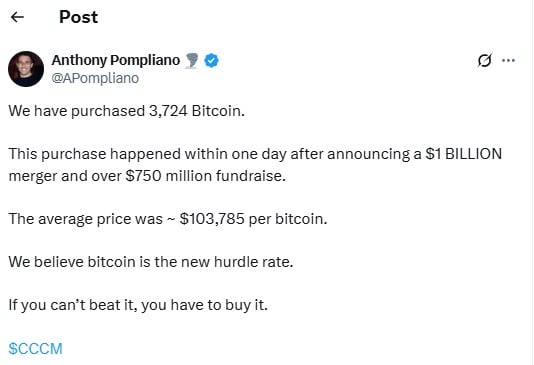Open Anthony Pompliano's profile picture
The height and width of the screenshot is (365, 534).
coord(26,69)
